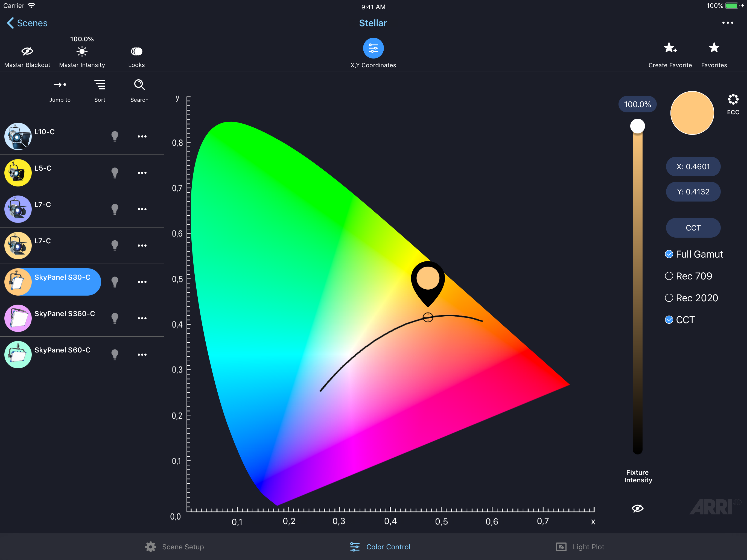The image size is (747, 560).
Task: Edit the Y: 0.4132 coordinate field
Action: click(x=693, y=192)
